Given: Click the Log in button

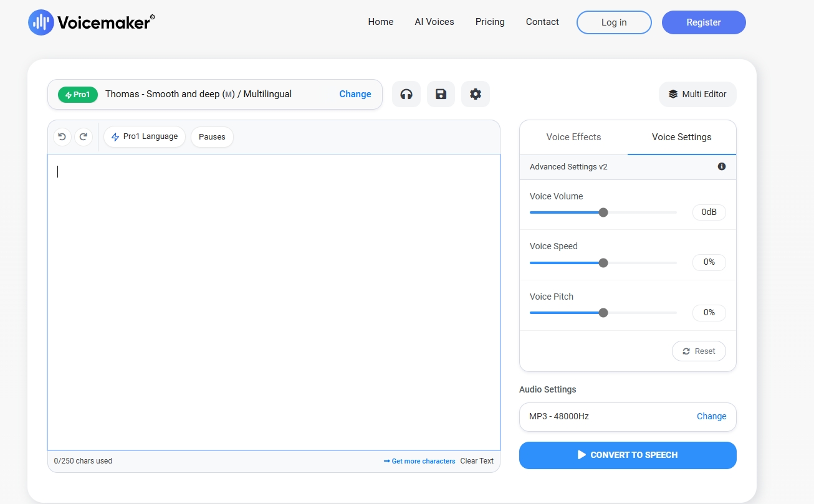Looking at the screenshot, I should [x=614, y=22].
